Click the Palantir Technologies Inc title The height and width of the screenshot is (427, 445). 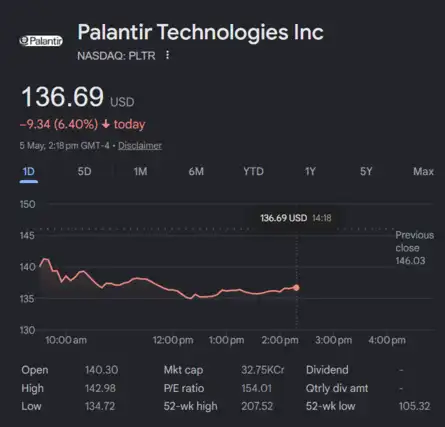tap(200, 32)
